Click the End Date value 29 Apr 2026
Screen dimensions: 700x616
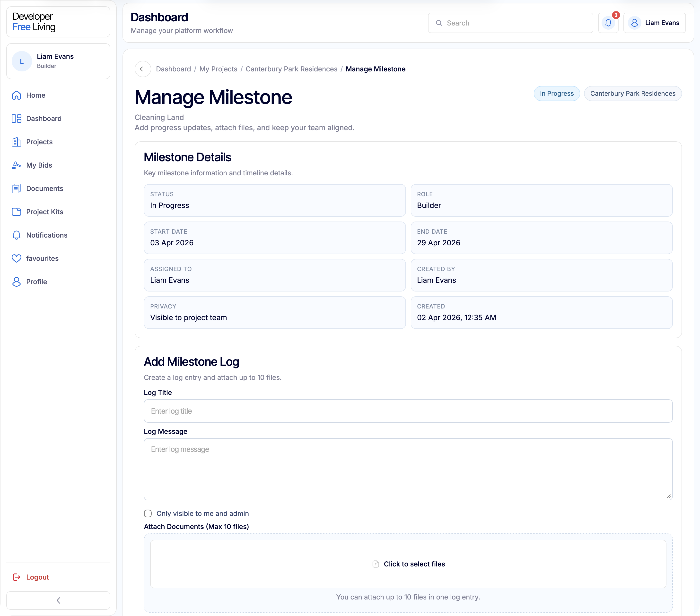click(438, 243)
